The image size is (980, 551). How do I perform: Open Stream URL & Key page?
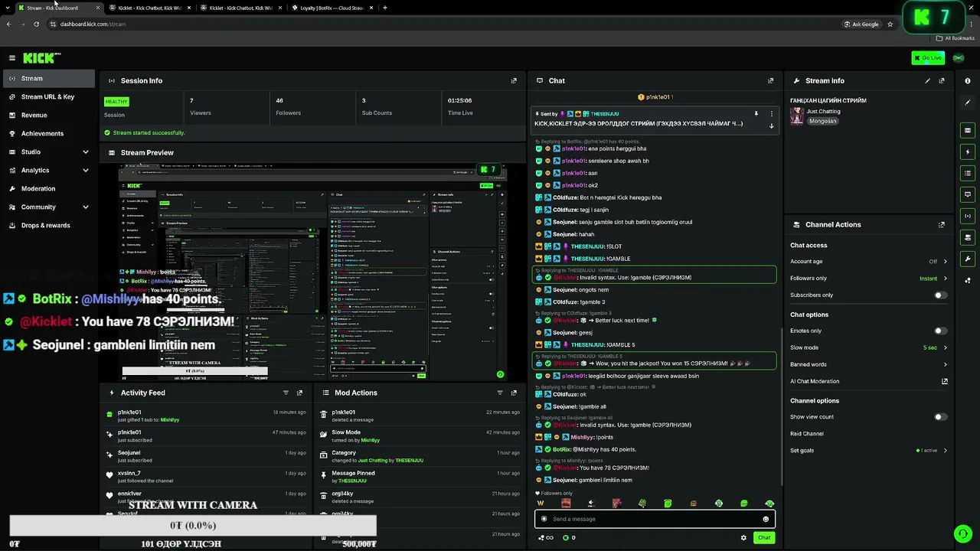click(x=50, y=96)
